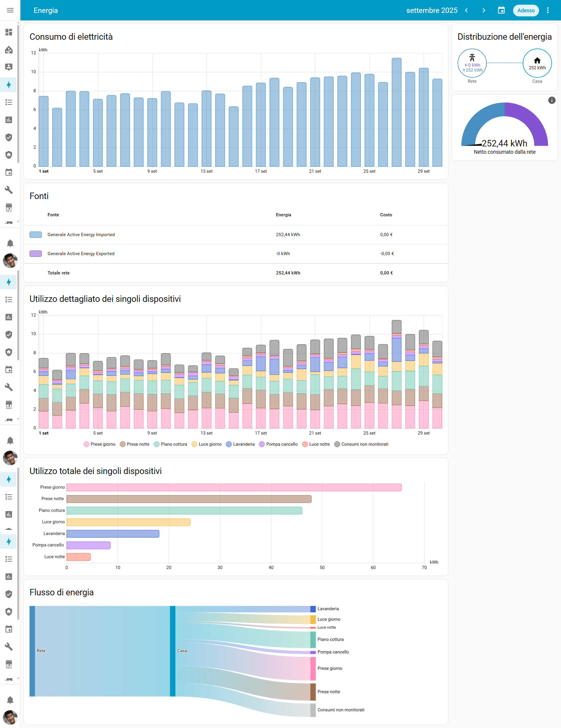Viewport: 561px width, 728px height.
Task: Open the Overview dashboard sidebar icon
Action: click(x=9, y=32)
